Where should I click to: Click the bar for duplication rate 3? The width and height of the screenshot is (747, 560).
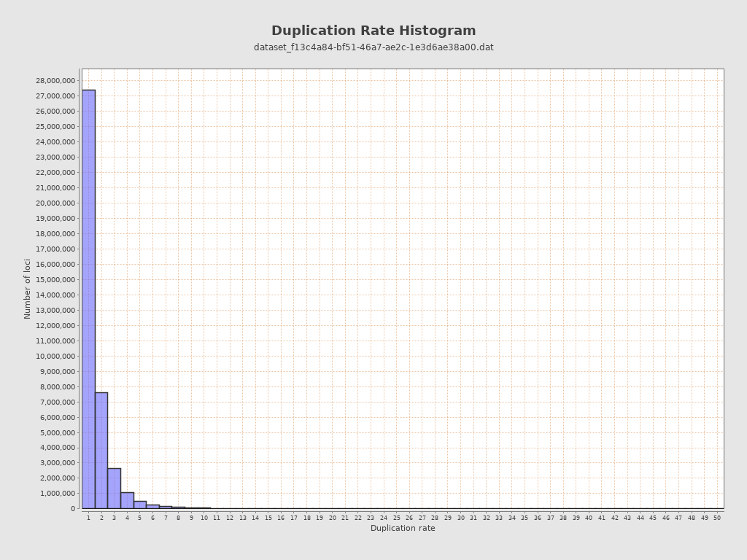pos(114,488)
